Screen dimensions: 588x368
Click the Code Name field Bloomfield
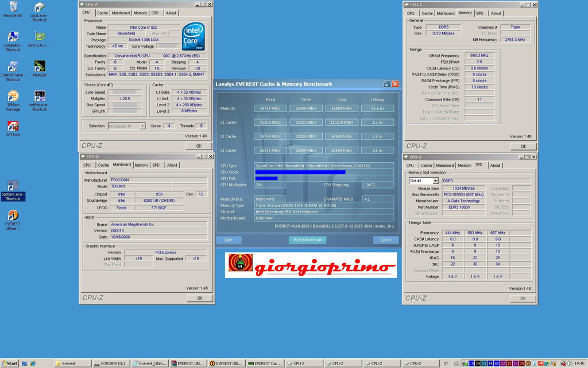pos(126,34)
